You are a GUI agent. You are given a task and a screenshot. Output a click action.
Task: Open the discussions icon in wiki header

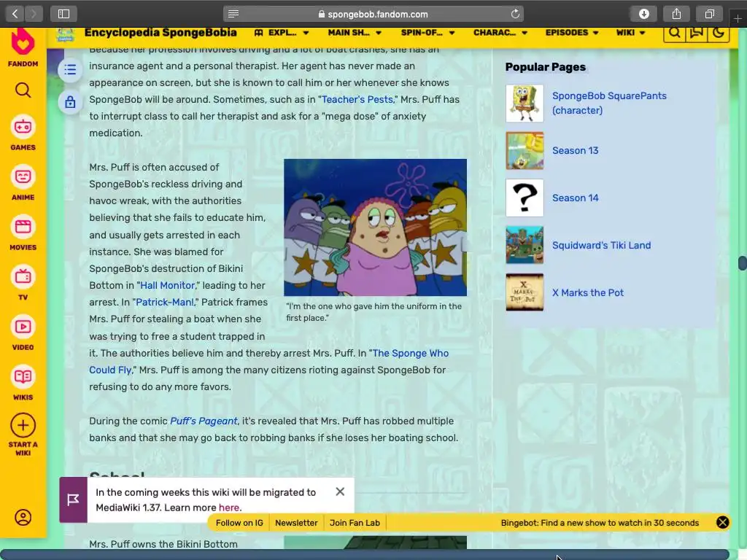click(x=697, y=32)
